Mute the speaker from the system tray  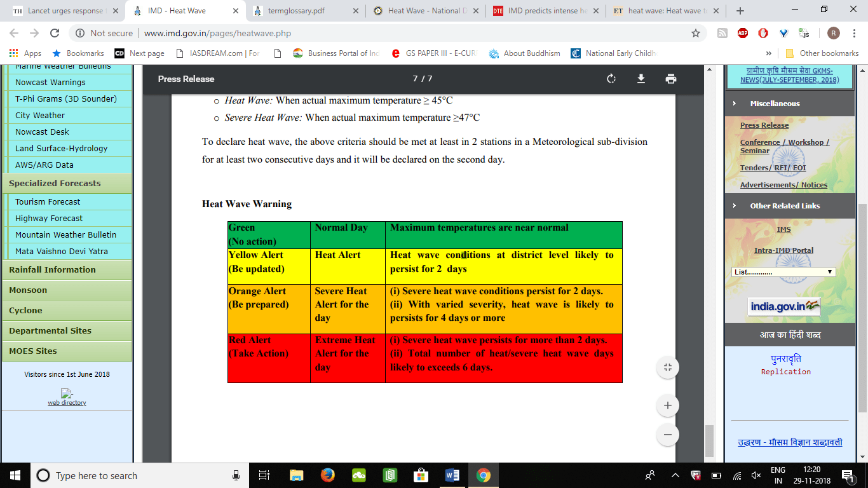(756, 475)
